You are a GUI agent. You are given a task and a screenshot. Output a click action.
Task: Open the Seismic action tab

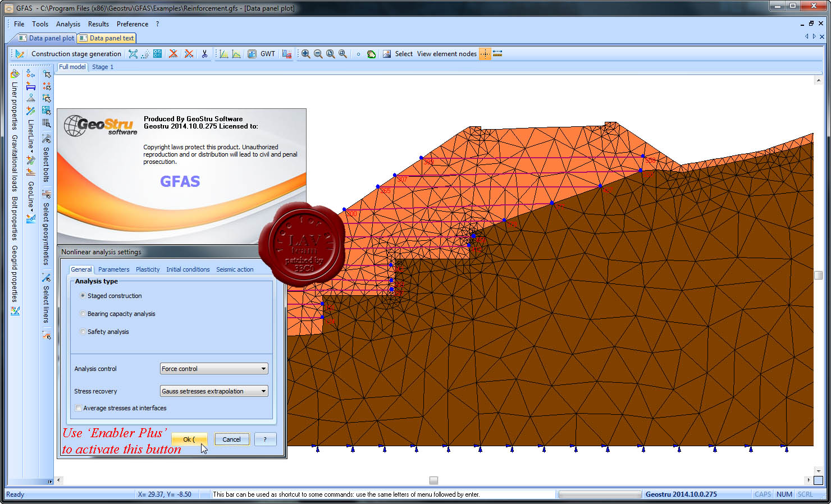coord(235,269)
